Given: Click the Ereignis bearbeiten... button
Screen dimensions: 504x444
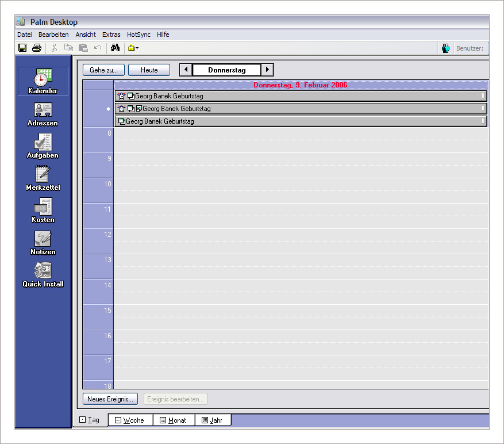Looking at the screenshot, I should click(175, 399).
